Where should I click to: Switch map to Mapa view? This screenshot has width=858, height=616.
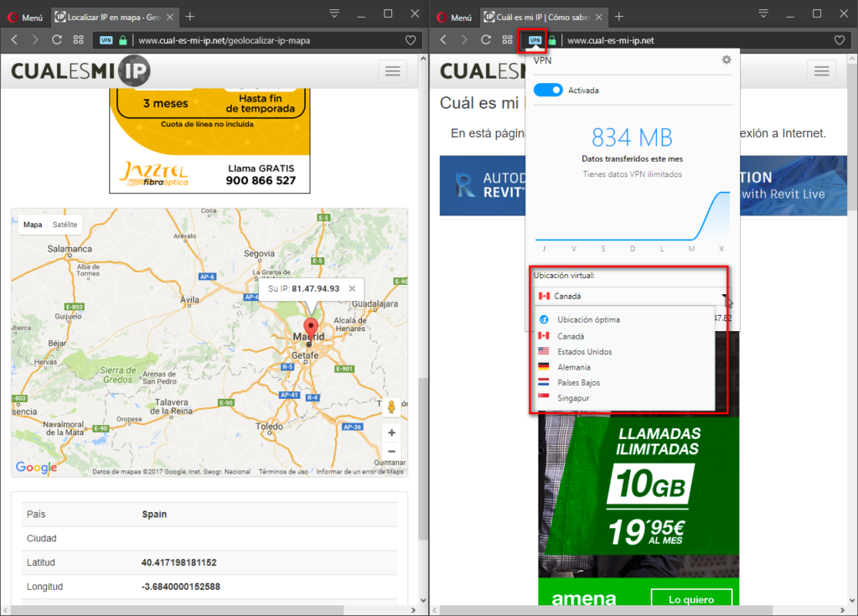coord(33,225)
